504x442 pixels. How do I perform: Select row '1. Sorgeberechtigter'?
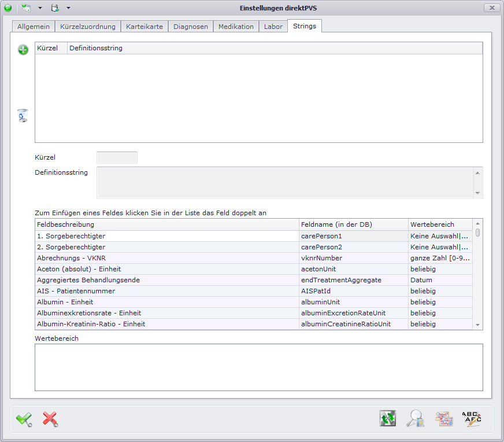click(x=254, y=236)
